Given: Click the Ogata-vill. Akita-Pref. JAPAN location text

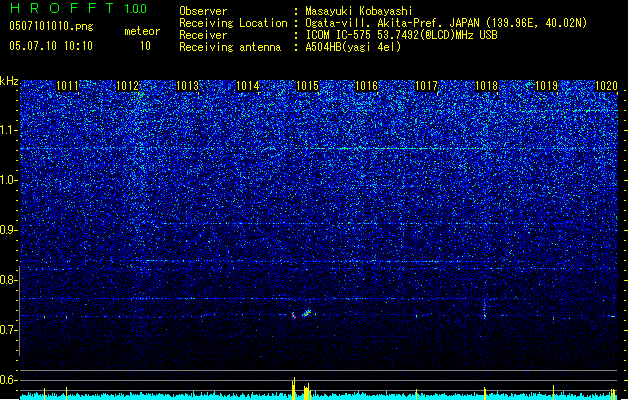Looking at the screenshot, I should (x=446, y=23).
